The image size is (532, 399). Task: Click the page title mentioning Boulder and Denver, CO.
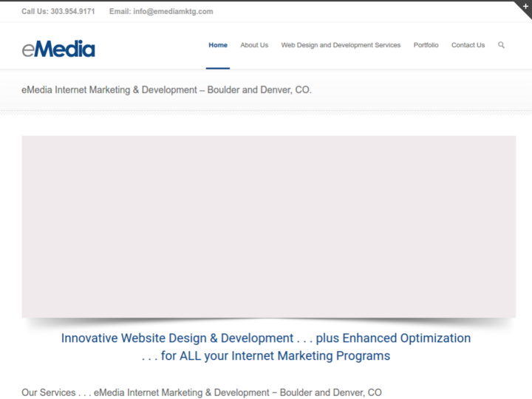(167, 90)
